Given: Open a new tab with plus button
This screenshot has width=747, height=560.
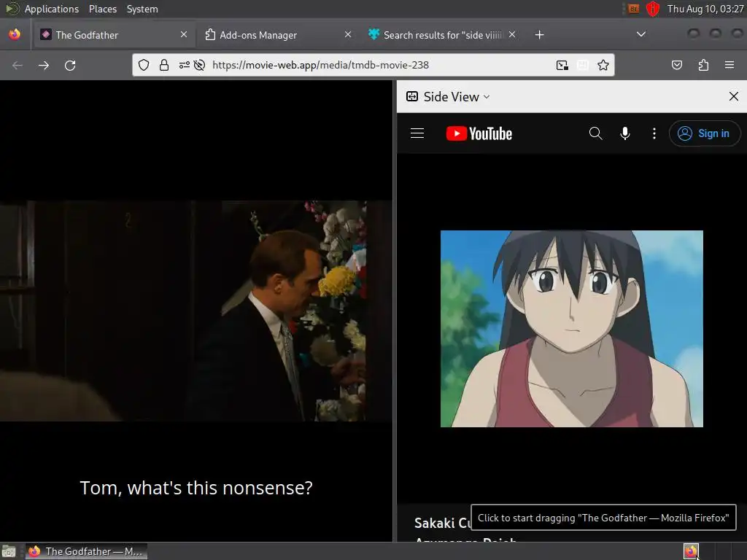Looking at the screenshot, I should [x=539, y=35].
